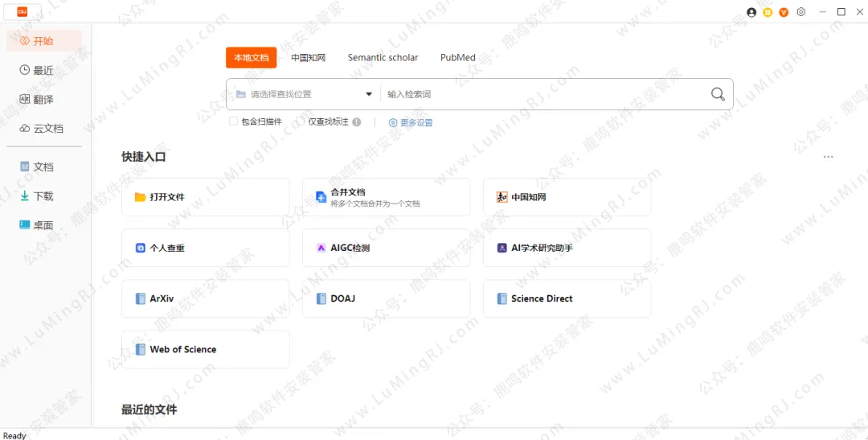Open the three-dot menu for 快捷入口

828,157
